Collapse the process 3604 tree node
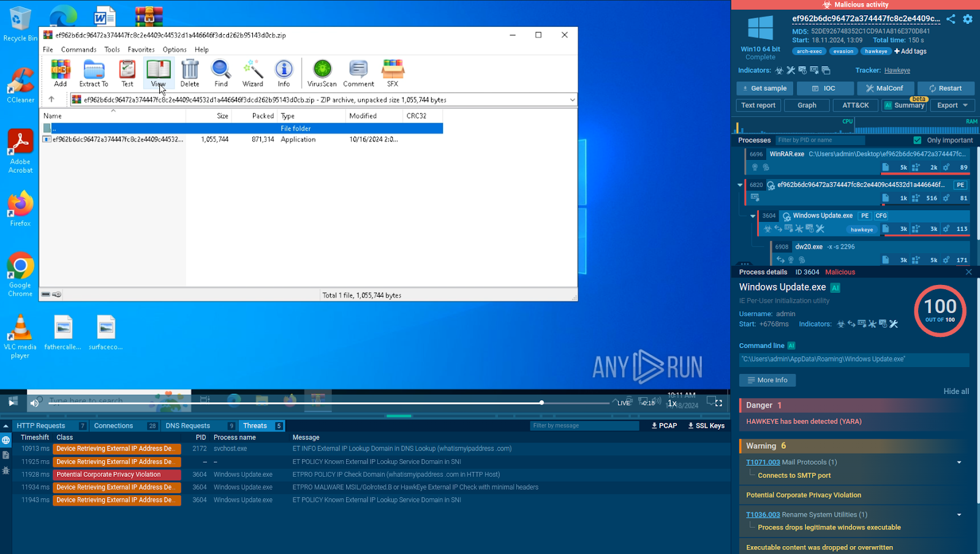The height and width of the screenshot is (554, 980). (753, 216)
